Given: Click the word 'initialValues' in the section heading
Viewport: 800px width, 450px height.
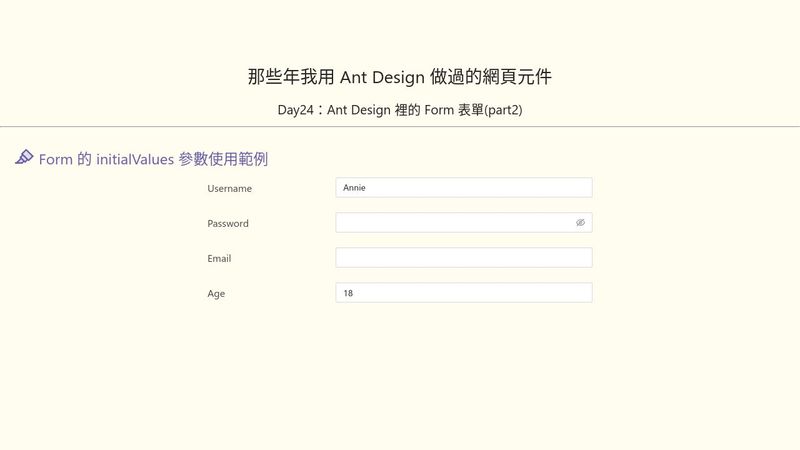Looking at the screenshot, I should click(135, 159).
